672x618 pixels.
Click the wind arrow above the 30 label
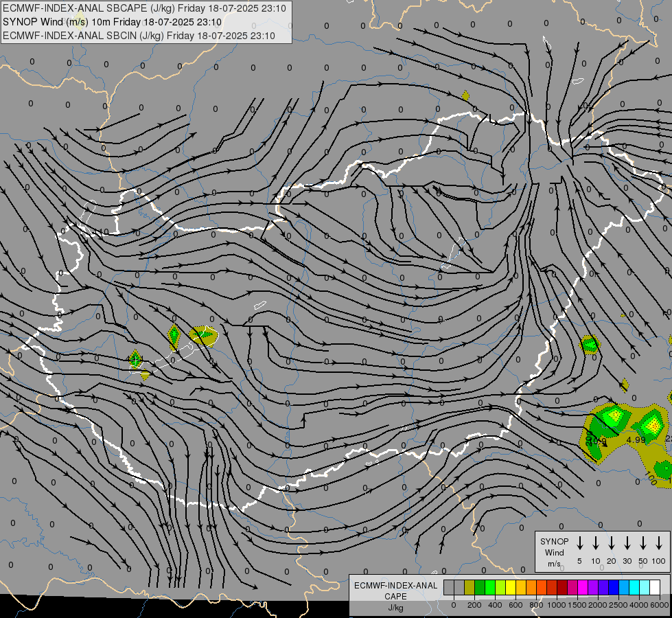pos(627,542)
